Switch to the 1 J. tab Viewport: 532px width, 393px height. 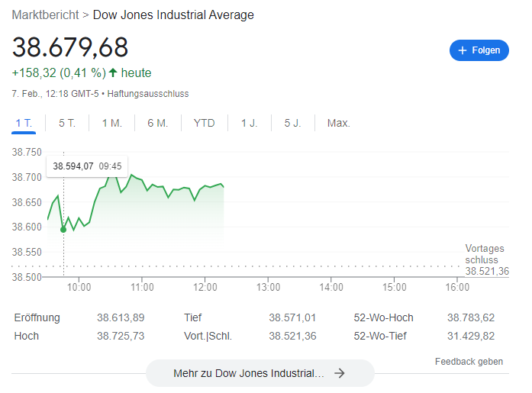pos(250,123)
